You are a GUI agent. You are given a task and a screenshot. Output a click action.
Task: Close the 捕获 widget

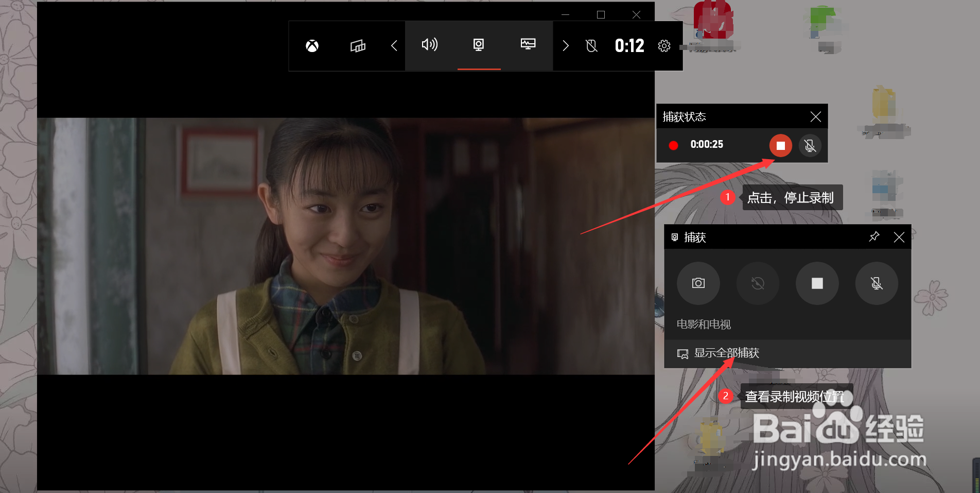pos(899,237)
